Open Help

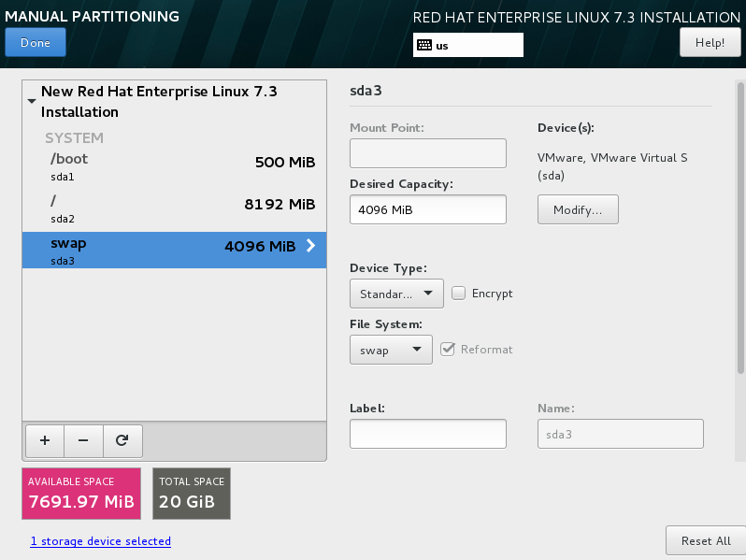pyautogui.click(x=710, y=42)
